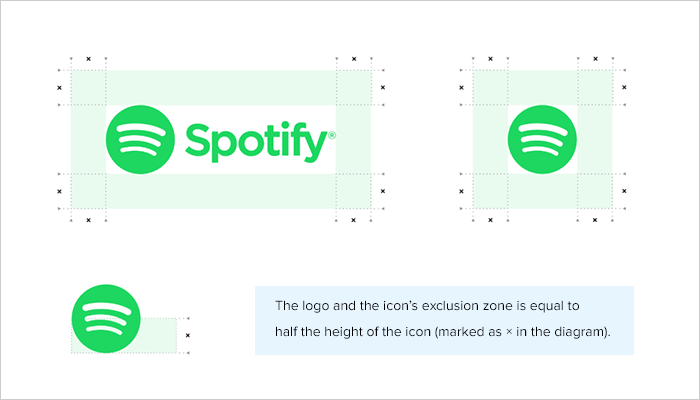
Task: Click the blue exclusion zone description box
Action: tap(444, 321)
